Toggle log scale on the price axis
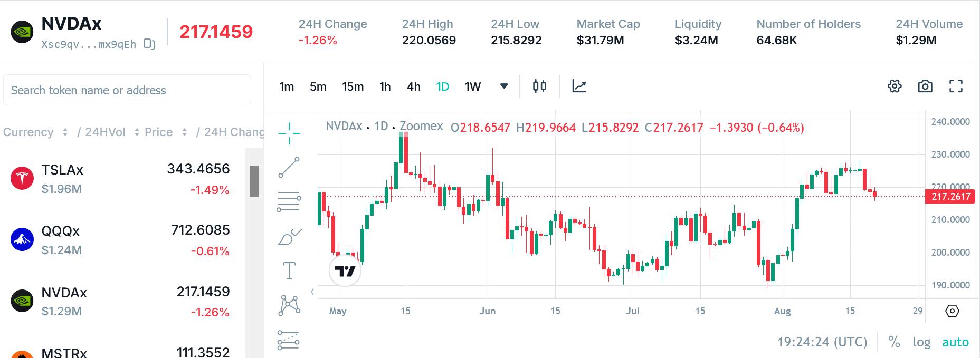The image size is (980, 358). point(921,342)
